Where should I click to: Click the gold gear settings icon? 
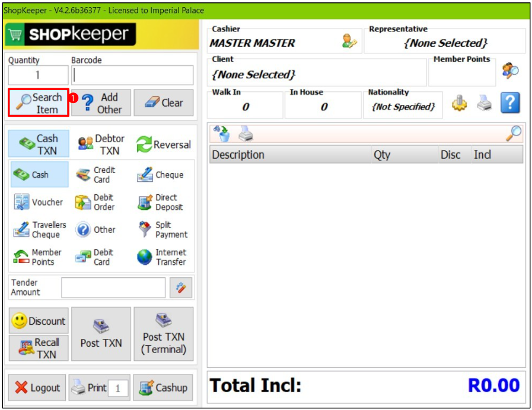pos(460,102)
